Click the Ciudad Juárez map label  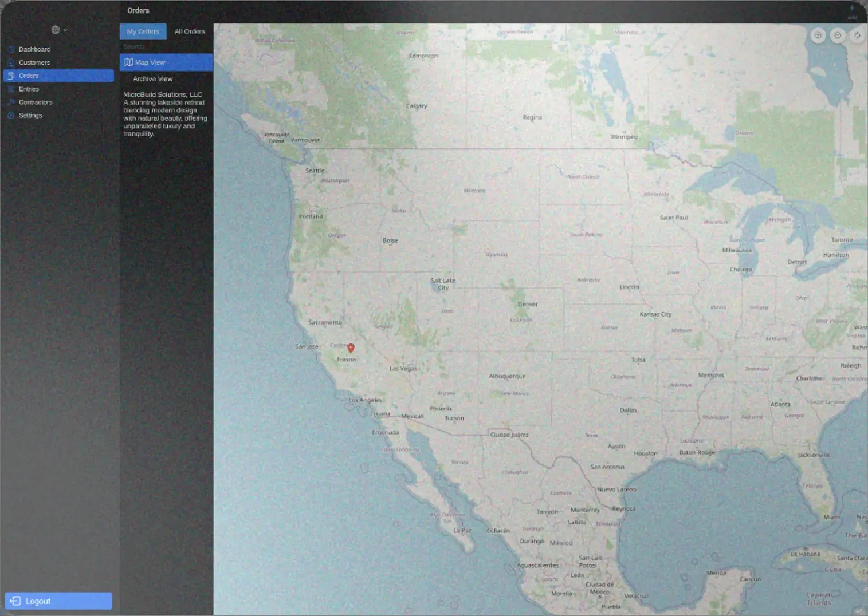(509, 435)
